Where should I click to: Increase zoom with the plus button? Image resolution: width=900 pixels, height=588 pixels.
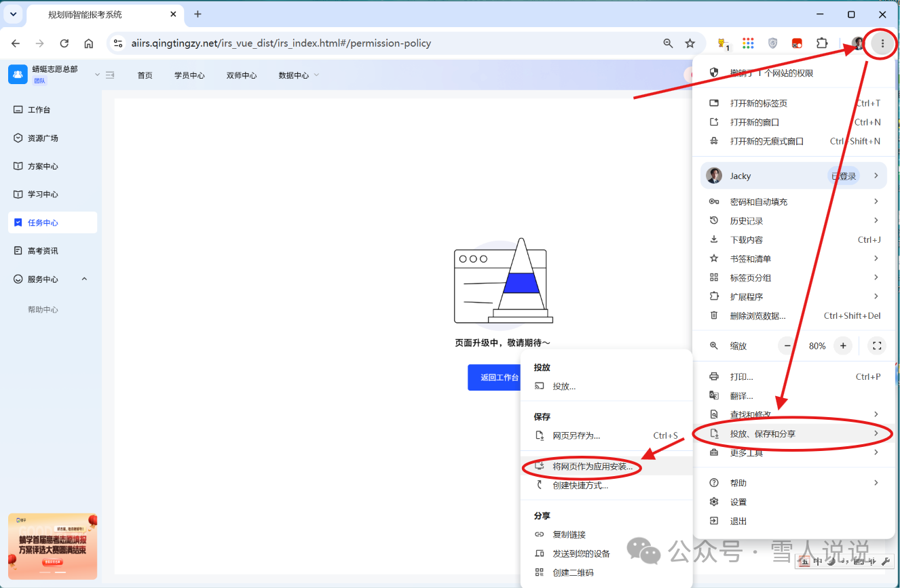coord(843,346)
